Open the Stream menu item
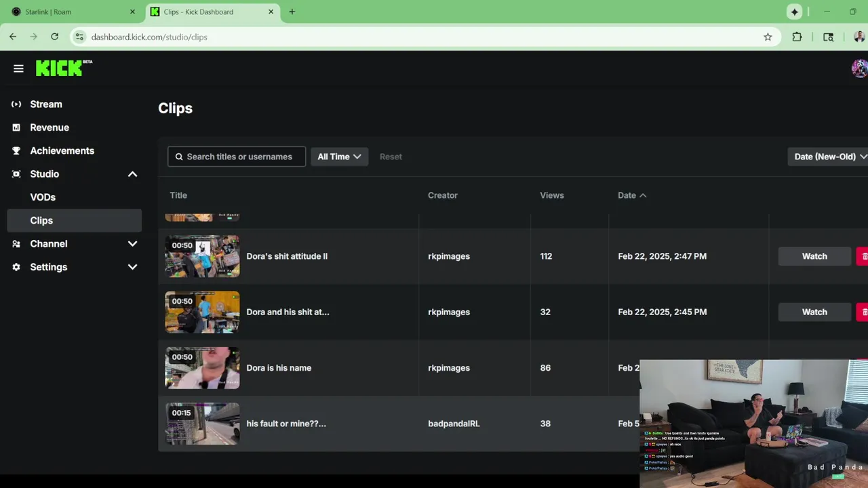This screenshot has height=488, width=868. click(46, 104)
